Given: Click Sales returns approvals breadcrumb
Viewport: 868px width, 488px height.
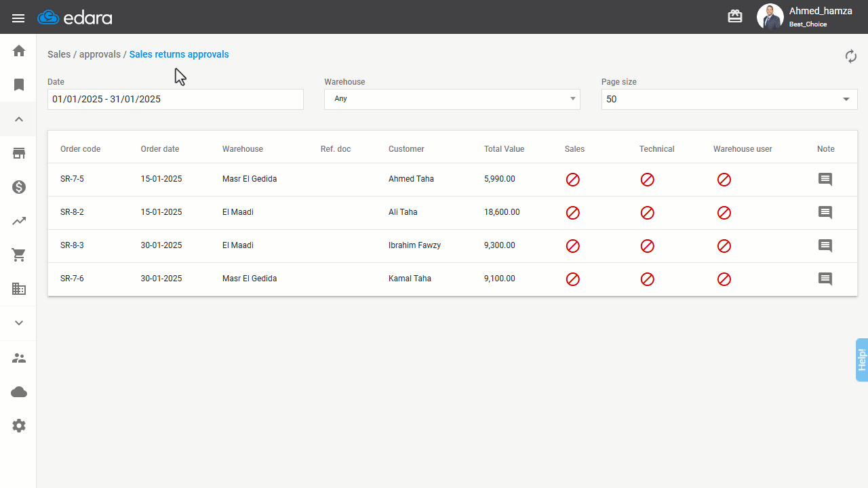Looking at the screenshot, I should pyautogui.click(x=179, y=54).
